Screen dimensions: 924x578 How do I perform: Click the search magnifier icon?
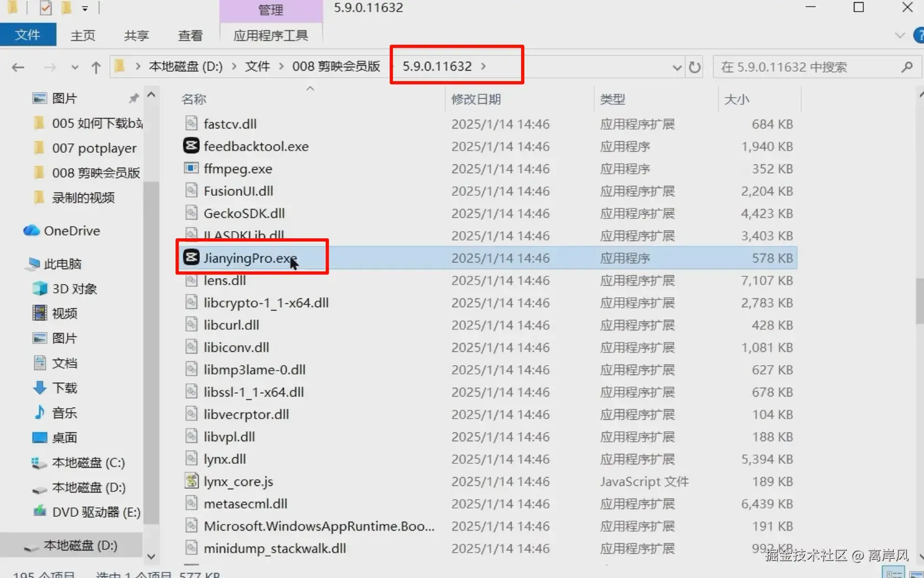click(906, 67)
